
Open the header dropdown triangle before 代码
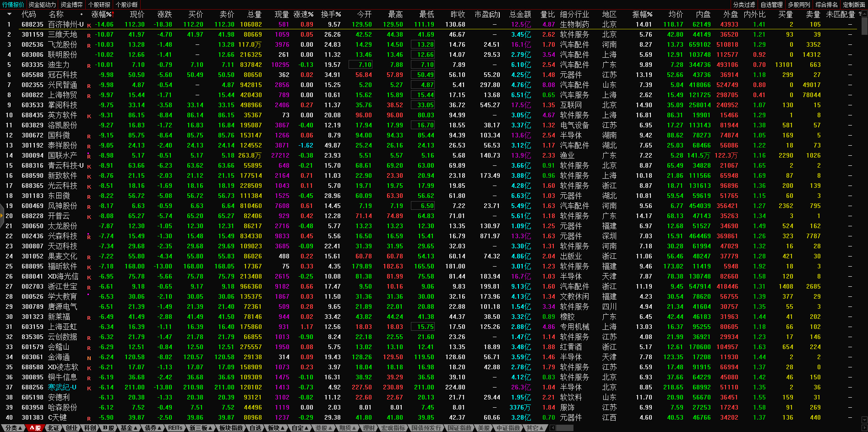tap(9, 15)
